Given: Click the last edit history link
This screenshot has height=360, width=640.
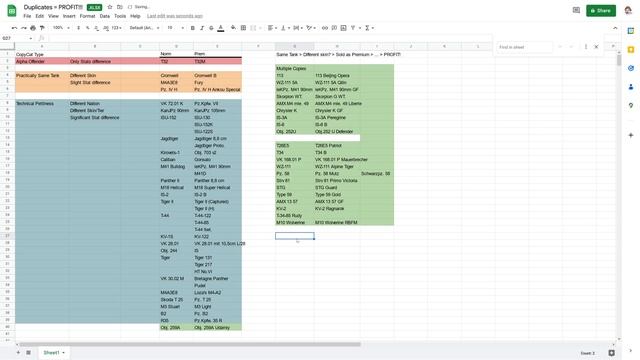Looking at the screenshot, I should pos(175,16).
